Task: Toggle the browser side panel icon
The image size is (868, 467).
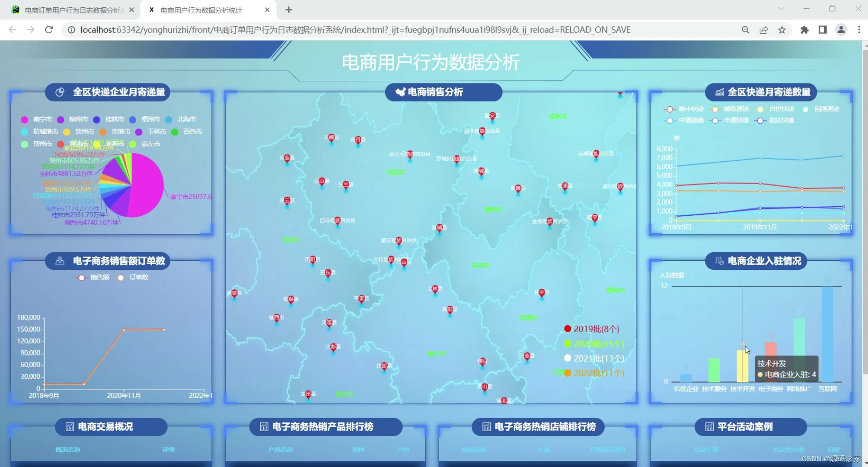Action: point(822,30)
